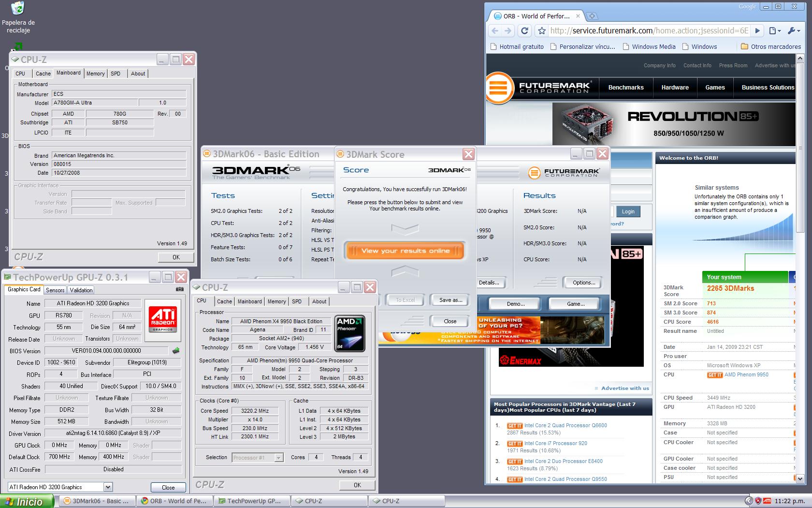Select the TechPowerUp GP... taskbar button
812x508 pixels.
coord(252,501)
